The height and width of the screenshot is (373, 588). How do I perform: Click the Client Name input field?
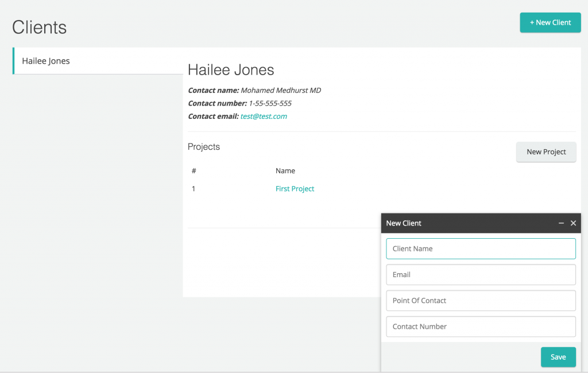(480, 248)
